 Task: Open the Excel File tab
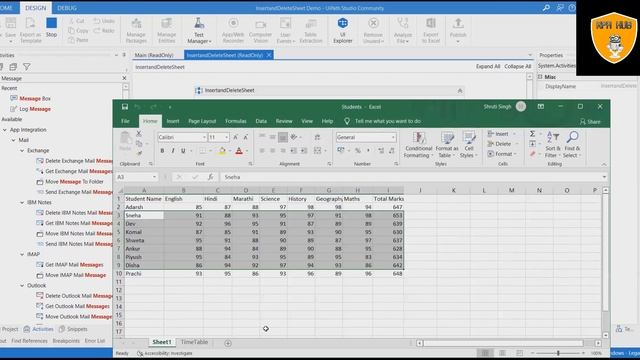pyautogui.click(x=125, y=121)
